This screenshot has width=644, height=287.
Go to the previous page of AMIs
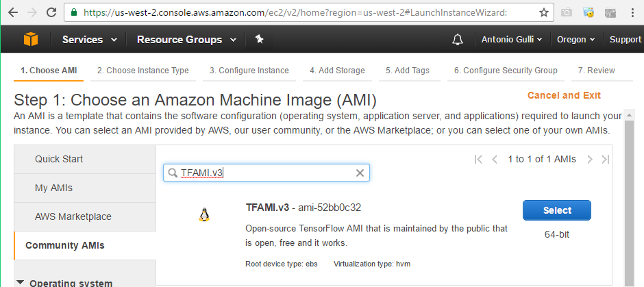(494, 159)
